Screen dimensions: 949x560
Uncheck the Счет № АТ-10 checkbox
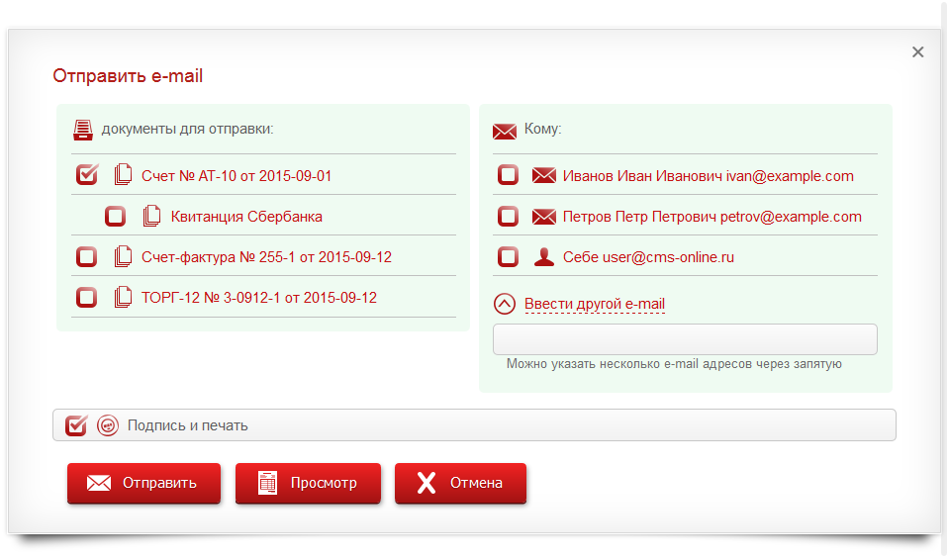87,174
